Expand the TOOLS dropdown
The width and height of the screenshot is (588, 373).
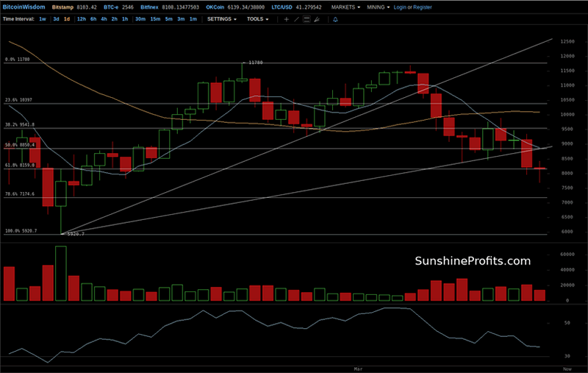tap(257, 19)
